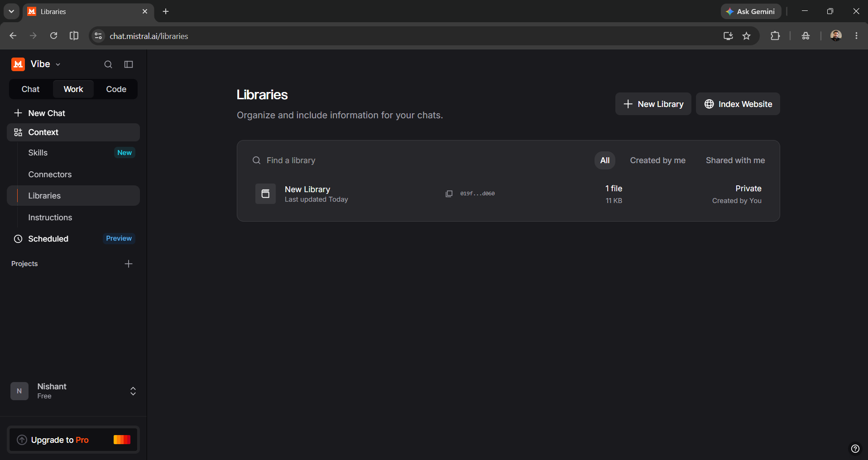Click the library search magnifier icon
This screenshot has width=868, height=460.
click(256, 160)
